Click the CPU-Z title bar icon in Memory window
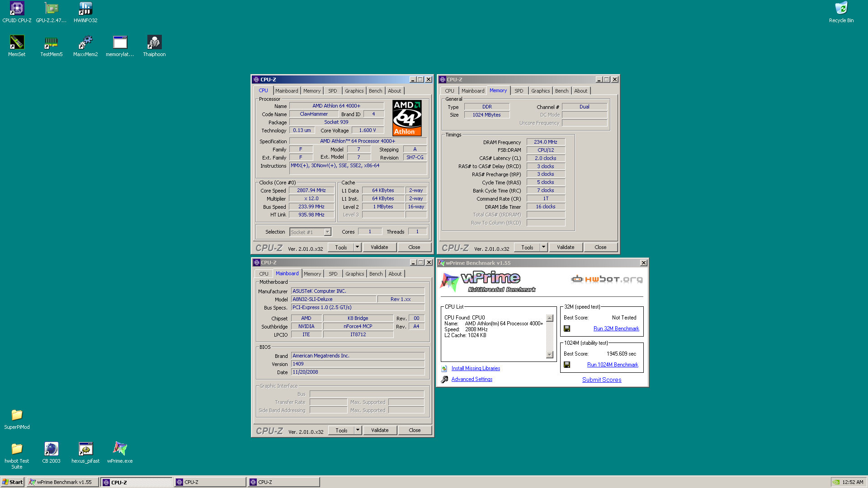The width and height of the screenshot is (868, 488). tap(443, 80)
